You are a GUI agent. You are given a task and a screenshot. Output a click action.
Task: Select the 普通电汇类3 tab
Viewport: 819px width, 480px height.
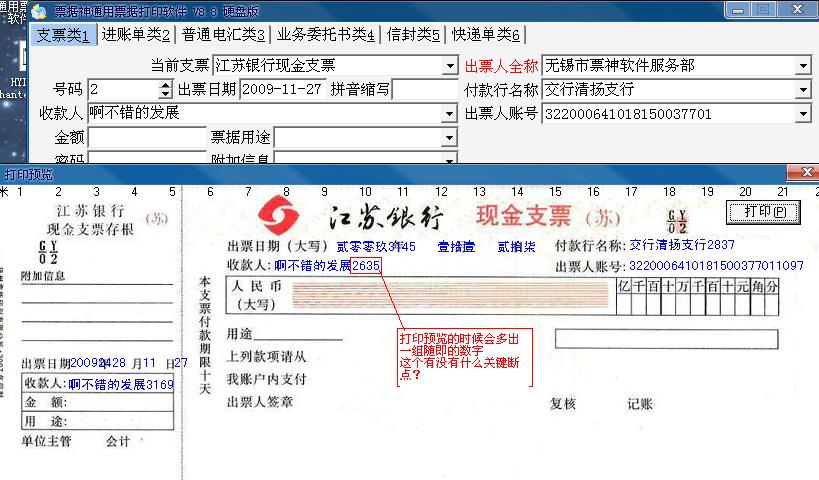(223, 35)
